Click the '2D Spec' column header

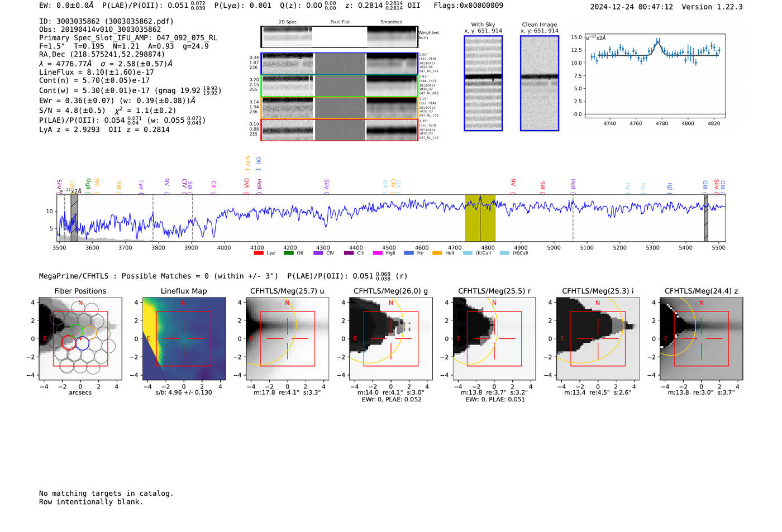(x=288, y=22)
